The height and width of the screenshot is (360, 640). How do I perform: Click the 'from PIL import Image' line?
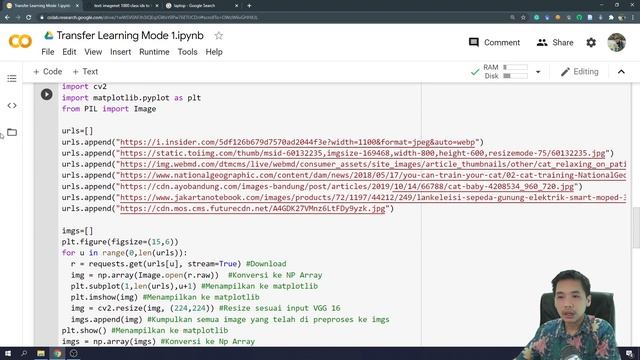pyautogui.click(x=109, y=109)
